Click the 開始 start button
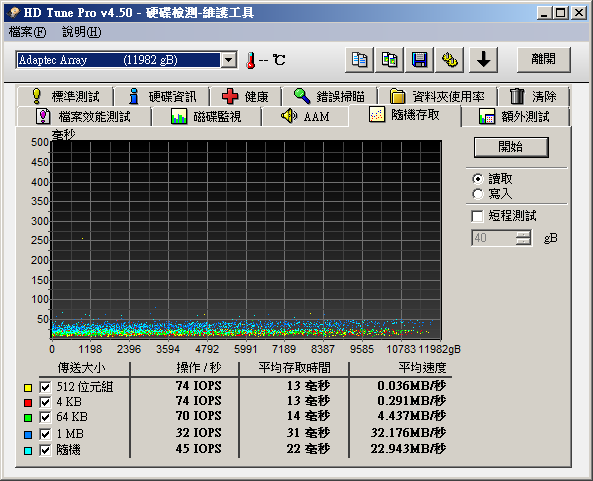 point(511,147)
